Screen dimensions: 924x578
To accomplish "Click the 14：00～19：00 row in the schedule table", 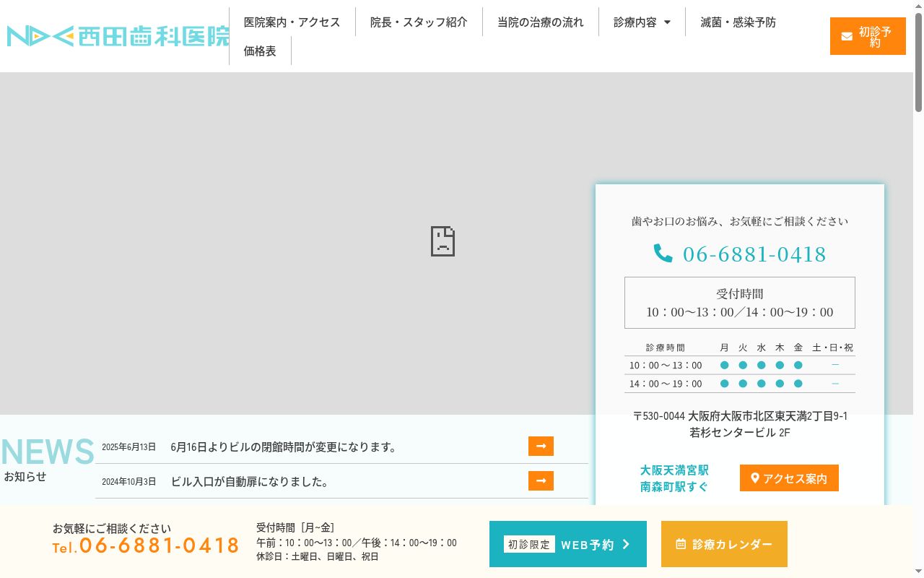I will (x=740, y=384).
